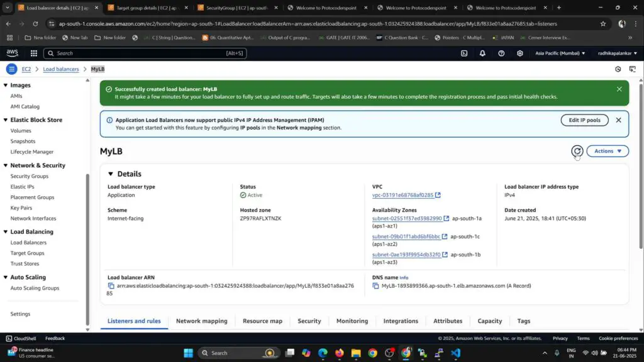Open notifications bell in AWS header
Viewport: 644px width, 362px height.
pos(482,53)
